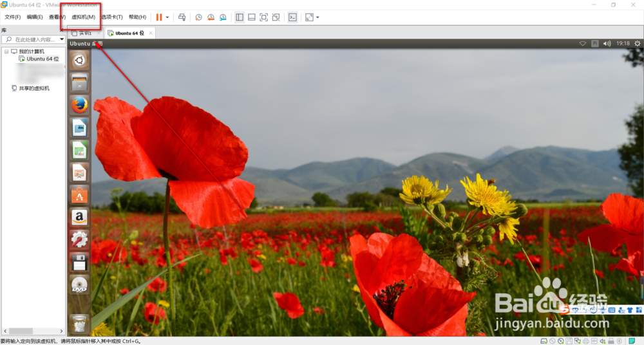644x345 pixels.
Task: Open the Sogou skin shirt icon
Action: pos(630,310)
